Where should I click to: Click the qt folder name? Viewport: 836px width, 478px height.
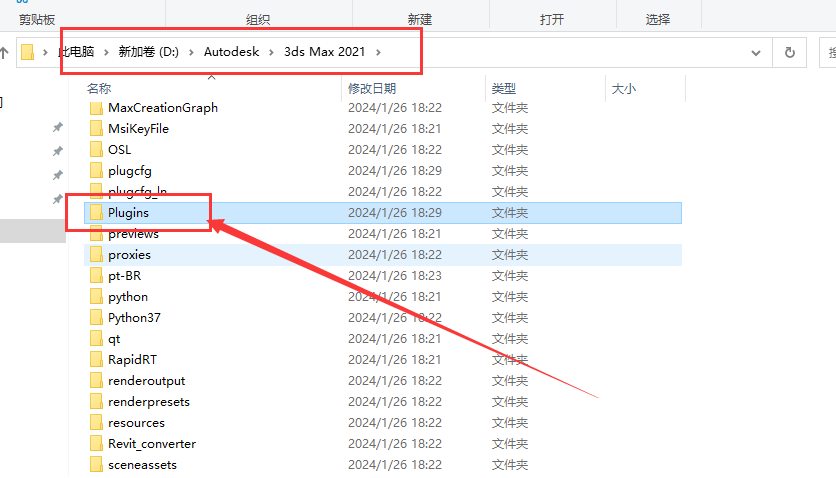pos(114,339)
